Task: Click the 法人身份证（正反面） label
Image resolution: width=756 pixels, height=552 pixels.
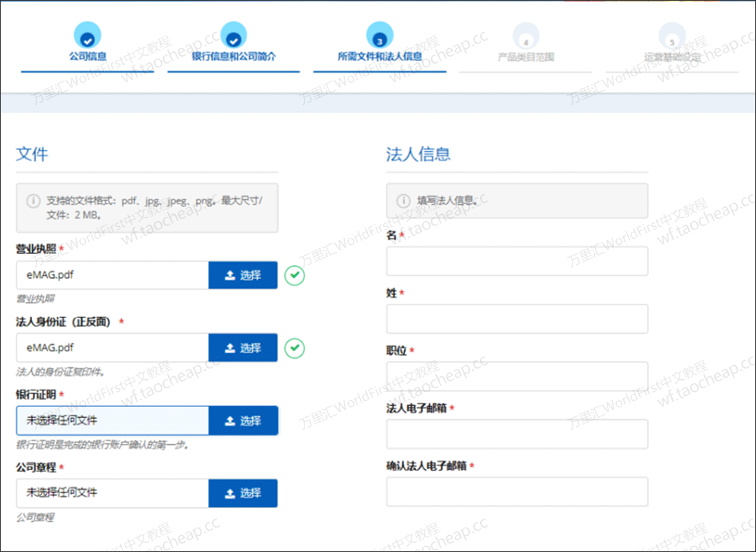Action: pos(63,322)
